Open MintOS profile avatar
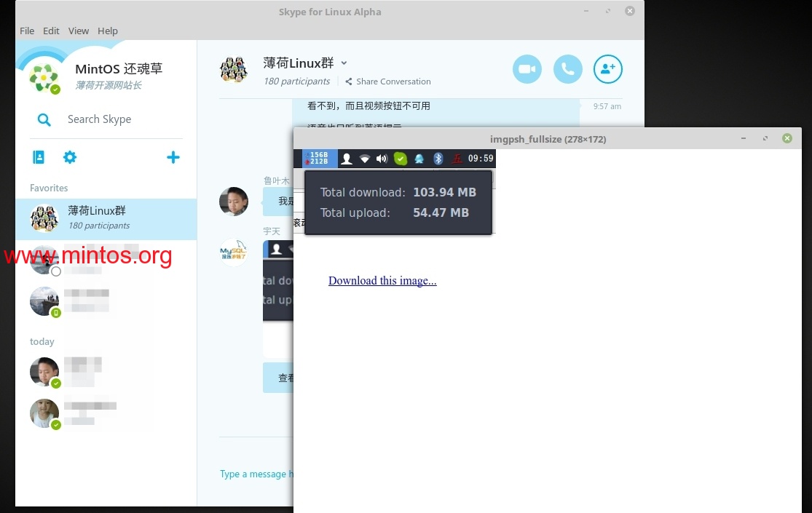The image size is (812, 513). (x=44, y=78)
